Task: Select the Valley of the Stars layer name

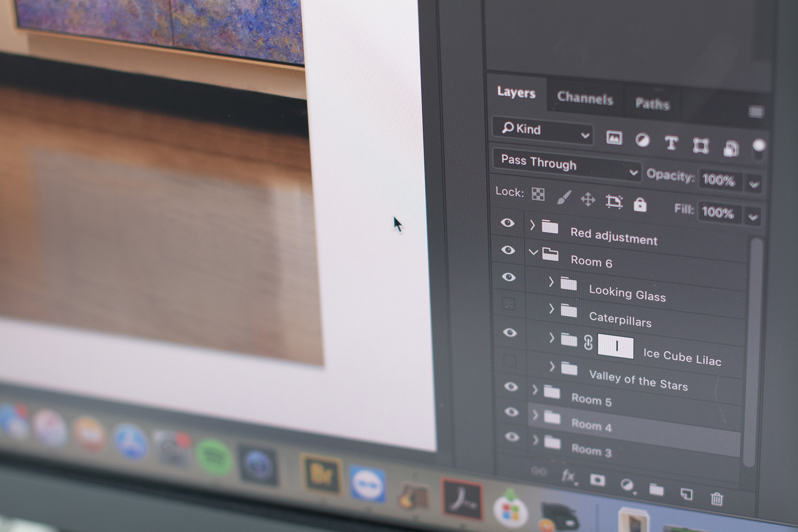Action: (x=638, y=380)
